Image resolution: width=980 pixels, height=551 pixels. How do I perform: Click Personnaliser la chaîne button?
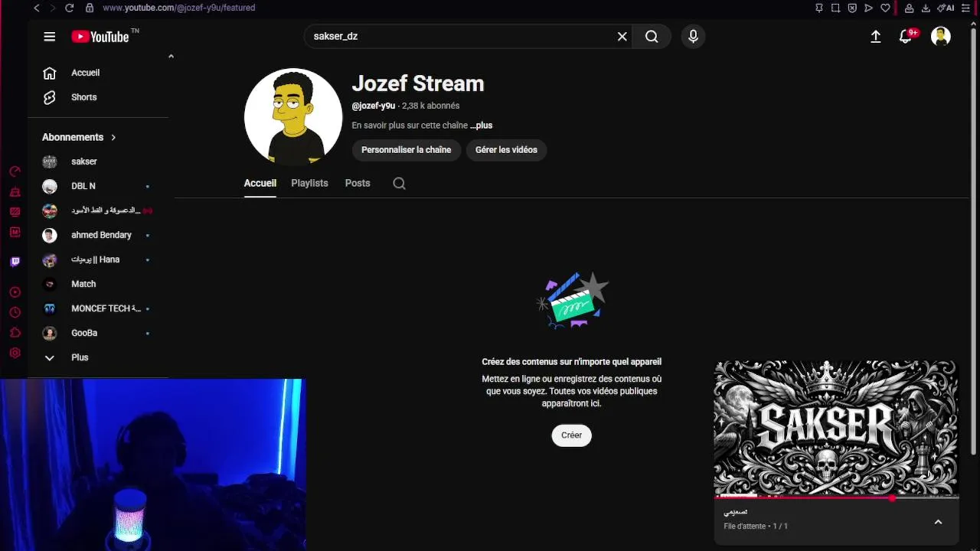pos(406,150)
